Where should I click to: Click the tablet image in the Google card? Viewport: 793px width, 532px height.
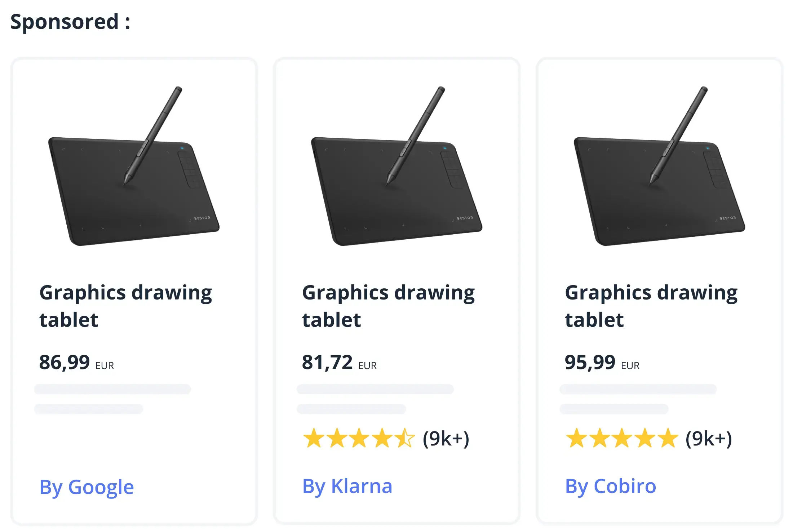click(134, 166)
